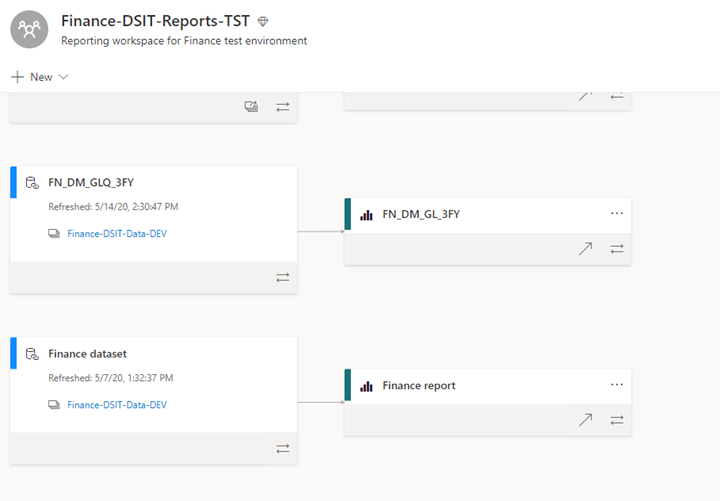The width and height of the screenshot is (720, 501).
Task: Show lineage for Finance report
Action: (x=617, y=420)
